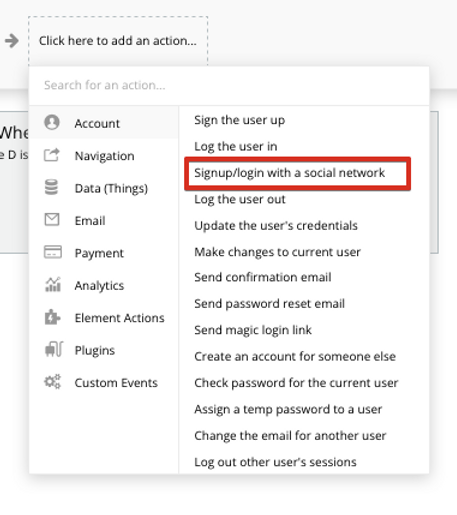
Task: Click the Analytics chart icon
Action: [x=53, y=284]
